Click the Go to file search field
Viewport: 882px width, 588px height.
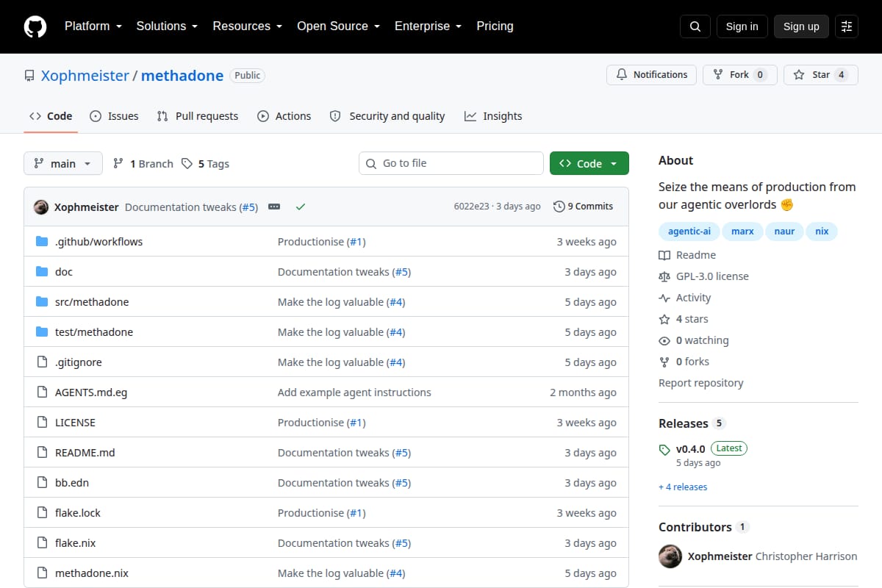click(x=451, y=163)
